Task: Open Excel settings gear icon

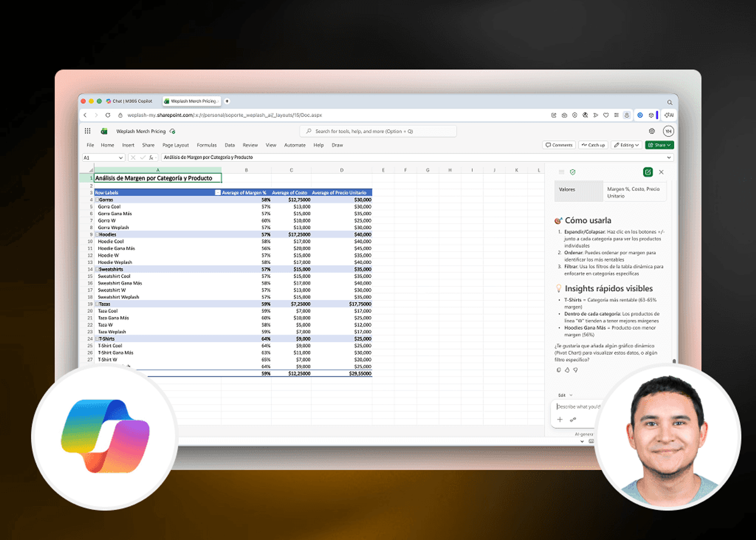Action: tap(652, 131)
